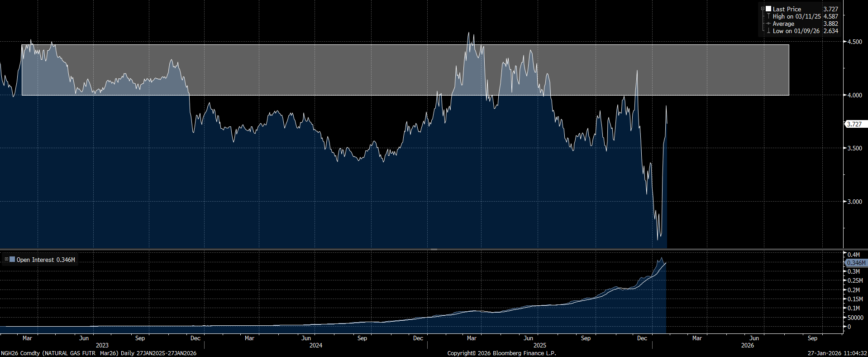Click the 2025 year label on time axis
Image resolution: width=868 pixels, height=357 pixels.
[539, 345]
